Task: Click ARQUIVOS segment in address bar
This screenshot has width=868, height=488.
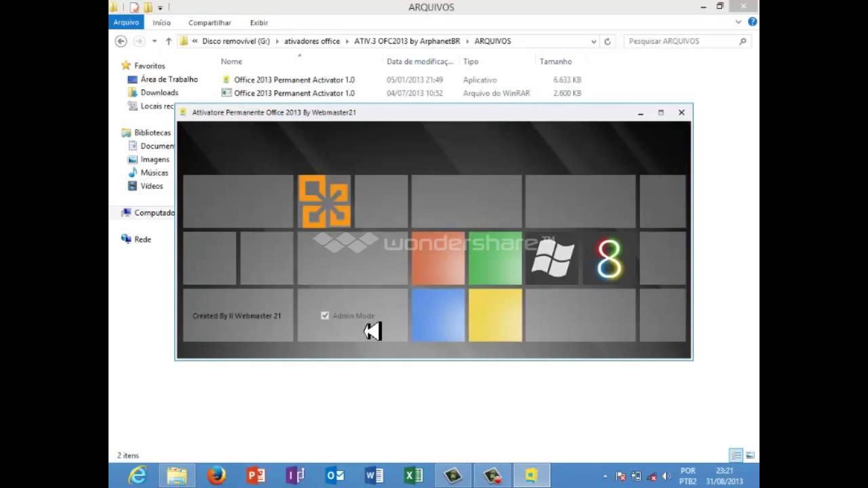Action: 492,41
